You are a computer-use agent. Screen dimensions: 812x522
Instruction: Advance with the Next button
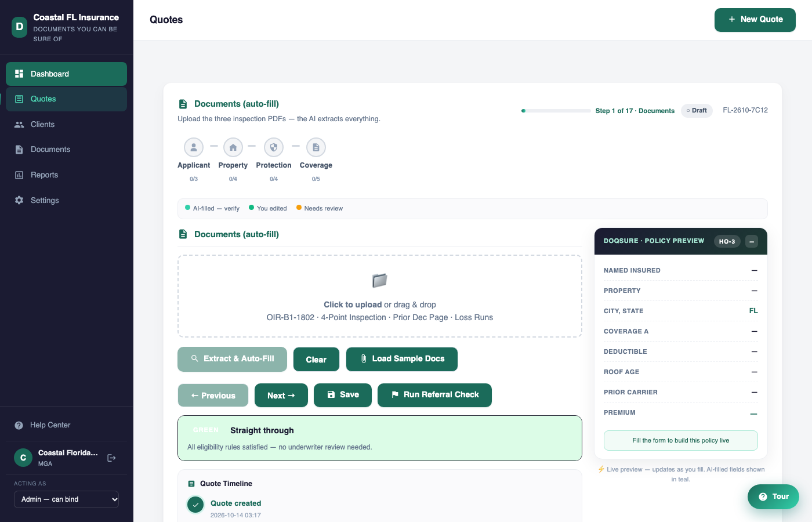pos(281,396)
